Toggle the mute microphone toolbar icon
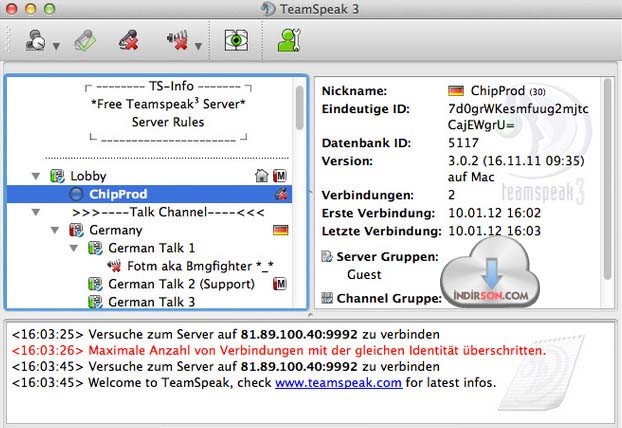This screenshot has height=428, width=622. (x=129, y=40)
